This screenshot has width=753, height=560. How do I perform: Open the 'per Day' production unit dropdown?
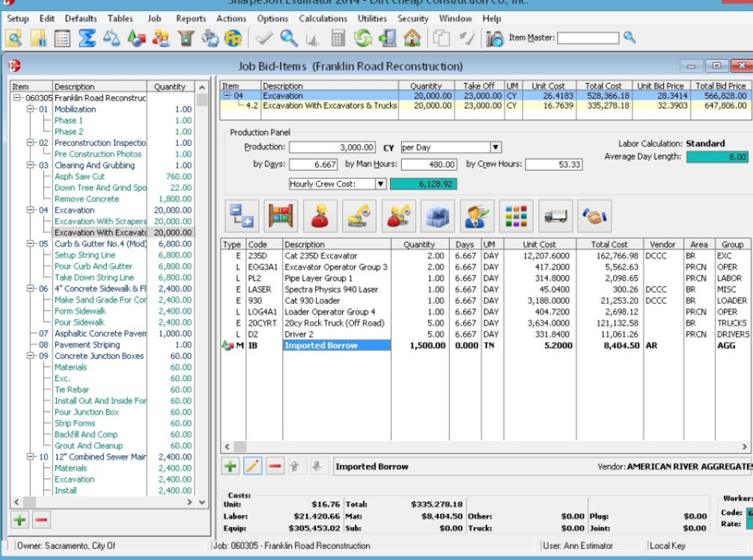click(x=496, y=147)
